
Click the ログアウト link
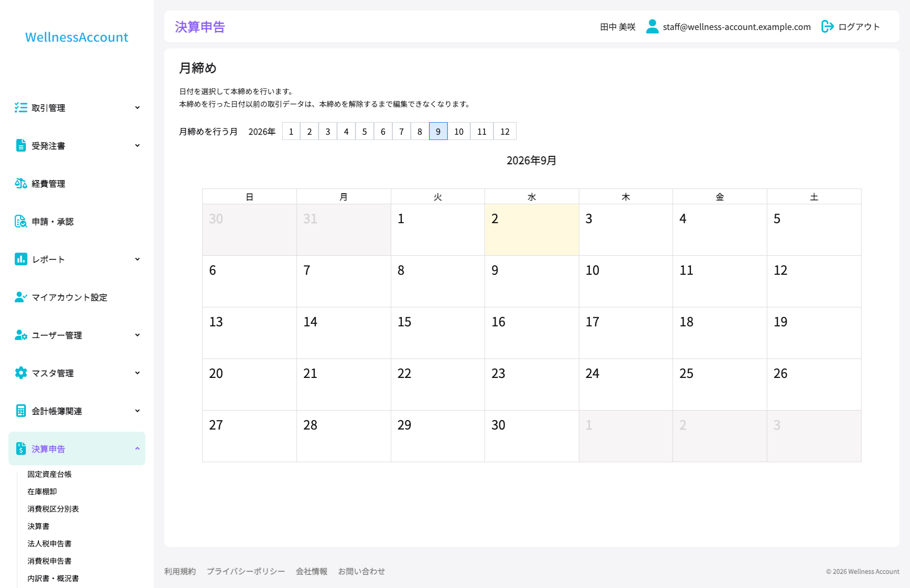859,27
